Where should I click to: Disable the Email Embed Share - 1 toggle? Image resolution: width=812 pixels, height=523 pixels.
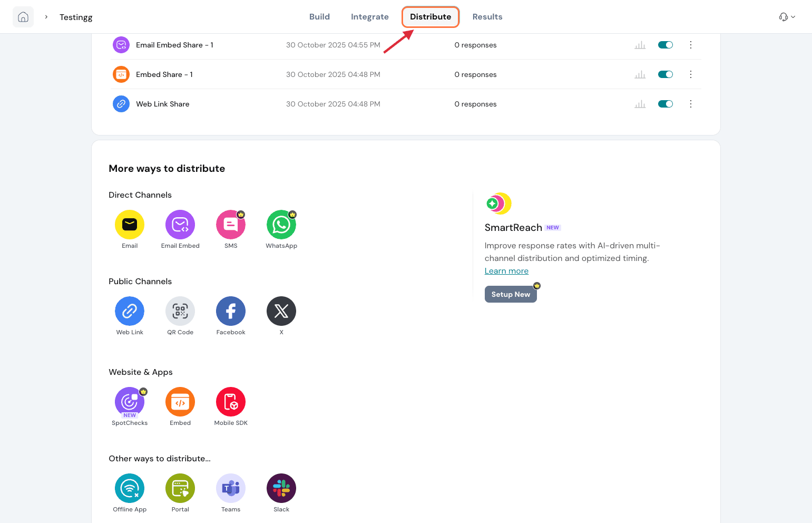[665, 45]
